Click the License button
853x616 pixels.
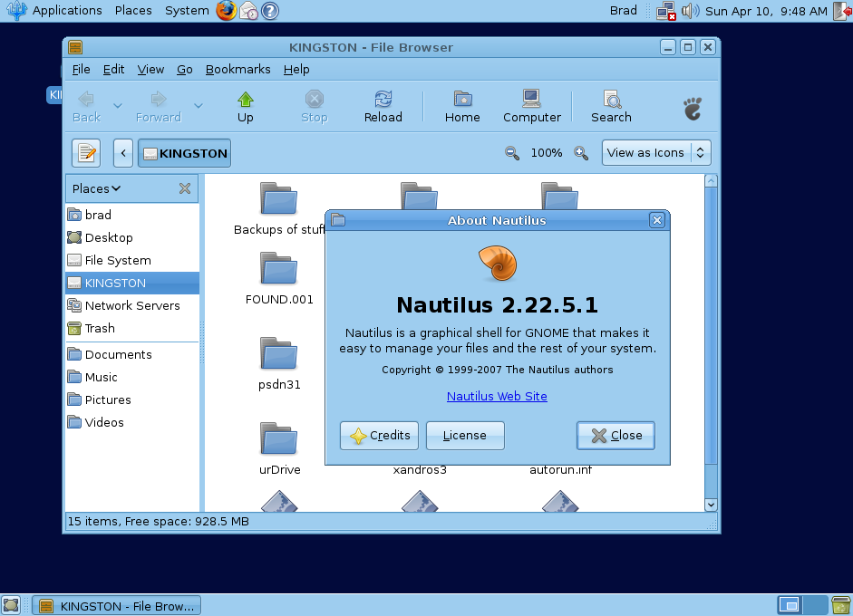(465, 436)
